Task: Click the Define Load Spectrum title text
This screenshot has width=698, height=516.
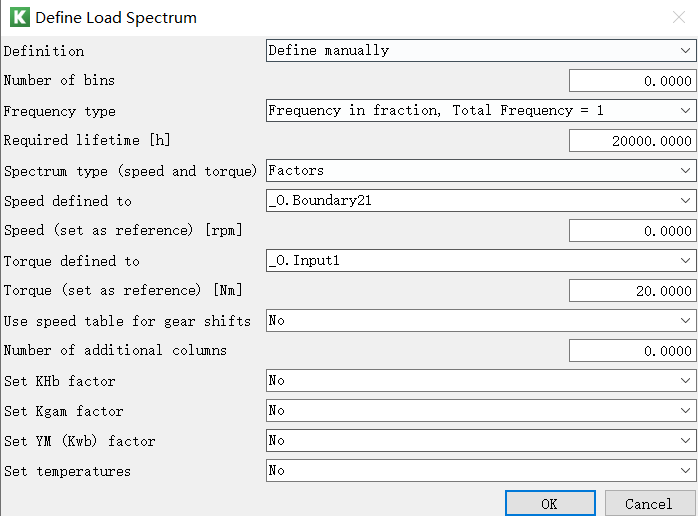Action: [116, 18]
